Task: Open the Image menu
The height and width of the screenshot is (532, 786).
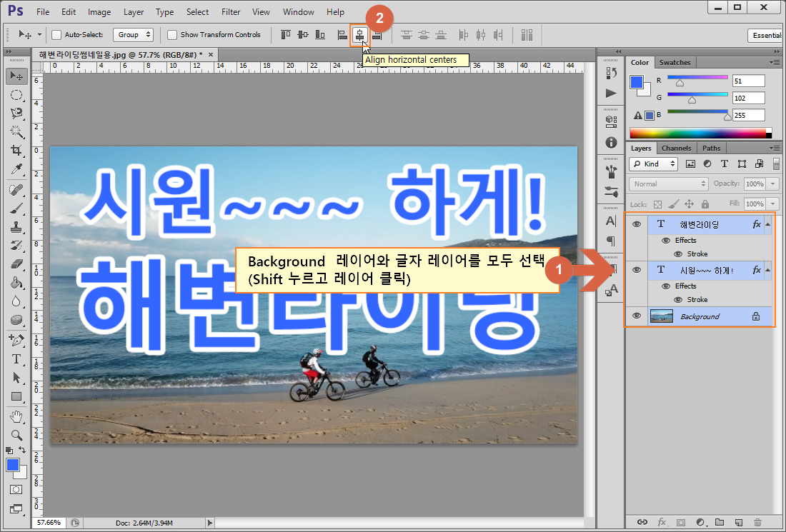Action: [99, 12]
